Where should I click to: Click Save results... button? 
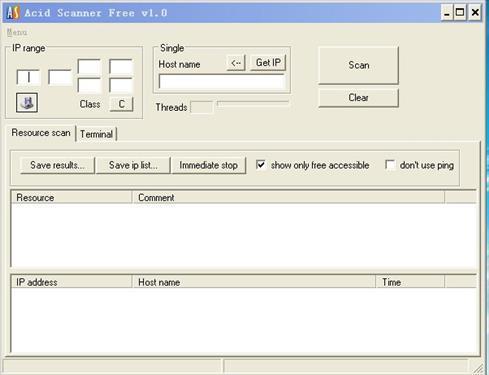[x=57, y=165]
